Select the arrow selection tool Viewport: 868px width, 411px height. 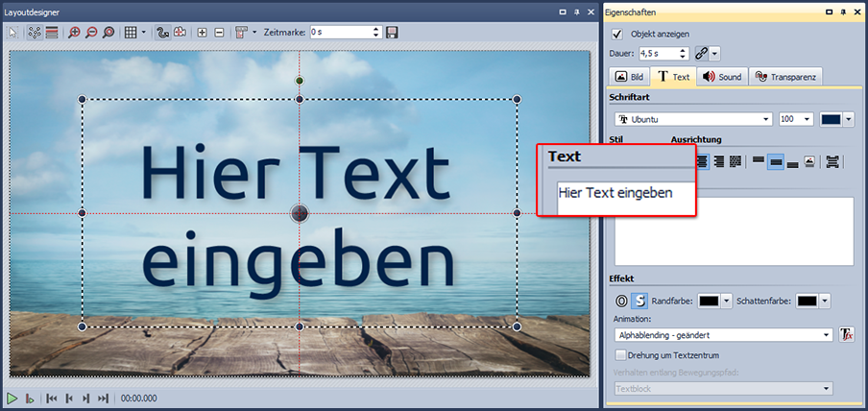(13, 32)
